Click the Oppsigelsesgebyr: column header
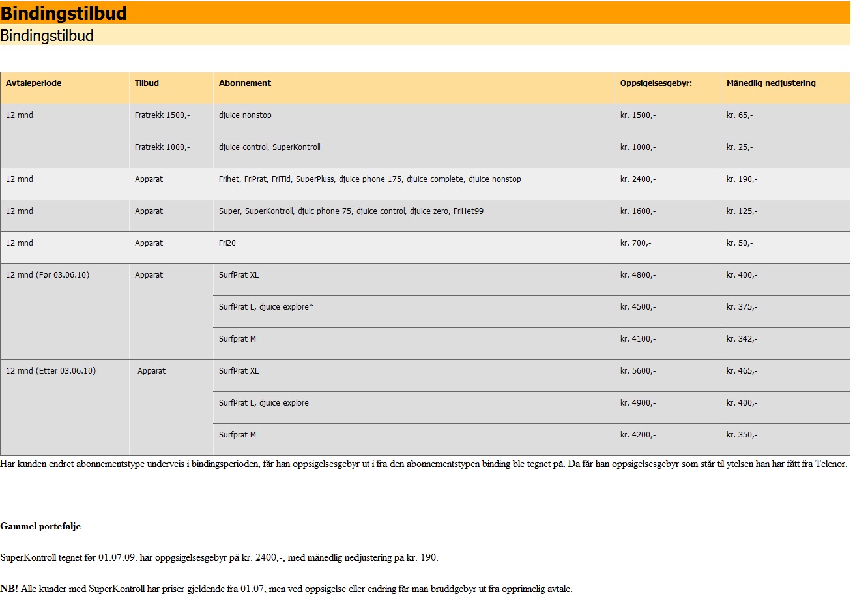868x607 pixels. [667, 88]
